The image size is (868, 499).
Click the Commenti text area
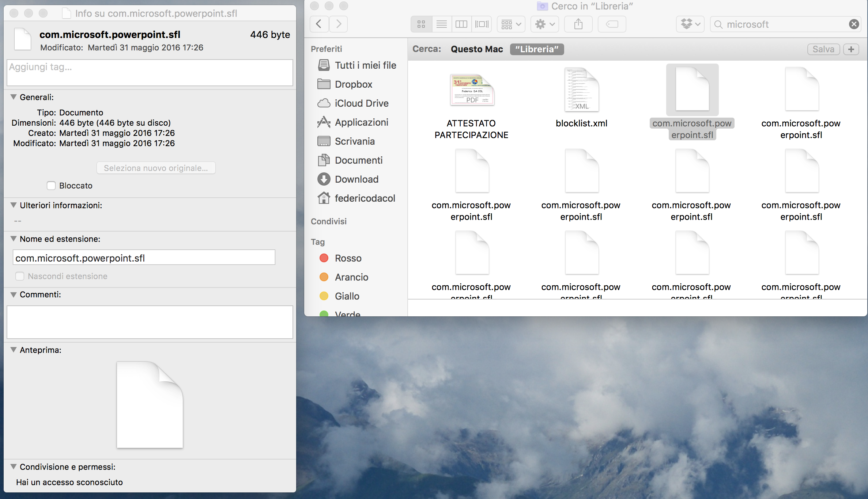click(x=150, y=322)
